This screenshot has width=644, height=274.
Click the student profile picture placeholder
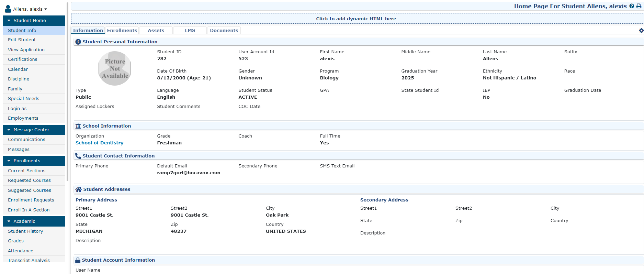[115, 68]
